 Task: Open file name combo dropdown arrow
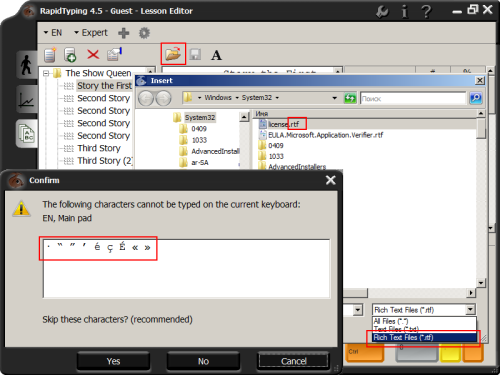pos(358,310)
